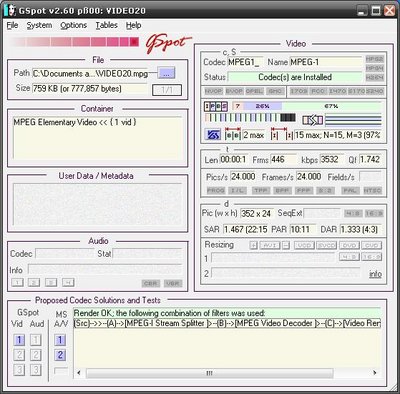Click the GSpot script logo

(x=168, y=44)
